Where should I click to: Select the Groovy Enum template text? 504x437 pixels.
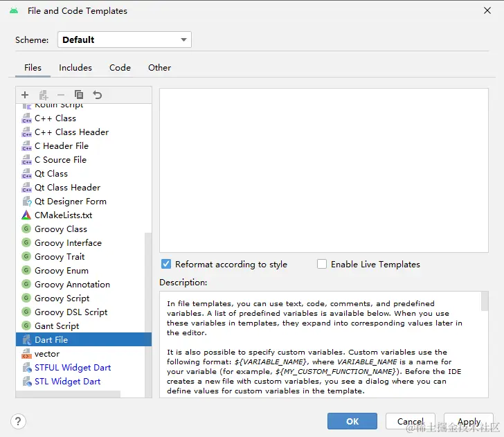[x=62, y=270]
